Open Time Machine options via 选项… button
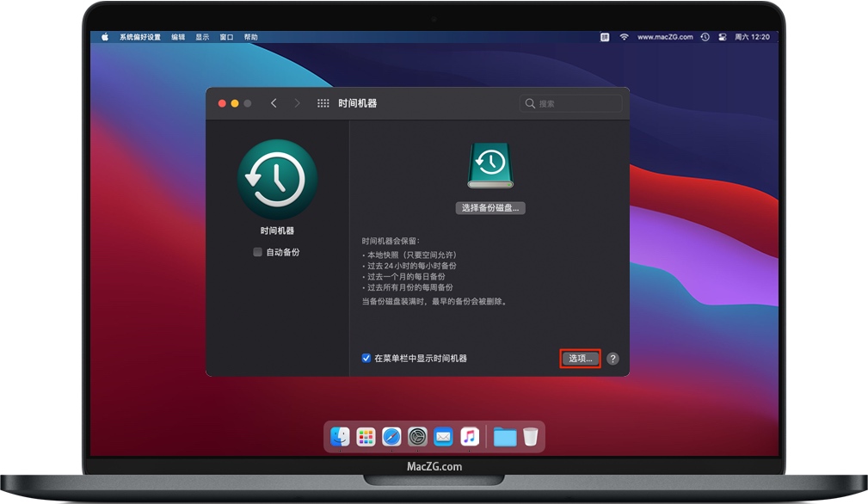This screenshot has height=504, width=868. (579, 358)
